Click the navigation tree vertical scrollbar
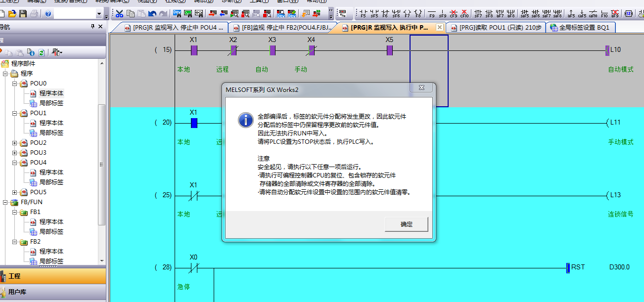The width and height of the screenshot is (644, 302). click(102, 163)
